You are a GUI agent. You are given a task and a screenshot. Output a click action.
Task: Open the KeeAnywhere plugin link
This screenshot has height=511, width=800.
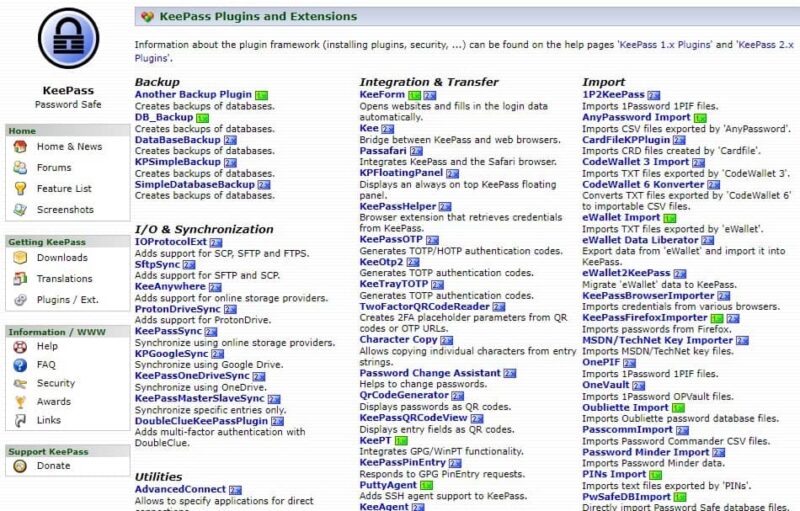click(x=170, y=286)
